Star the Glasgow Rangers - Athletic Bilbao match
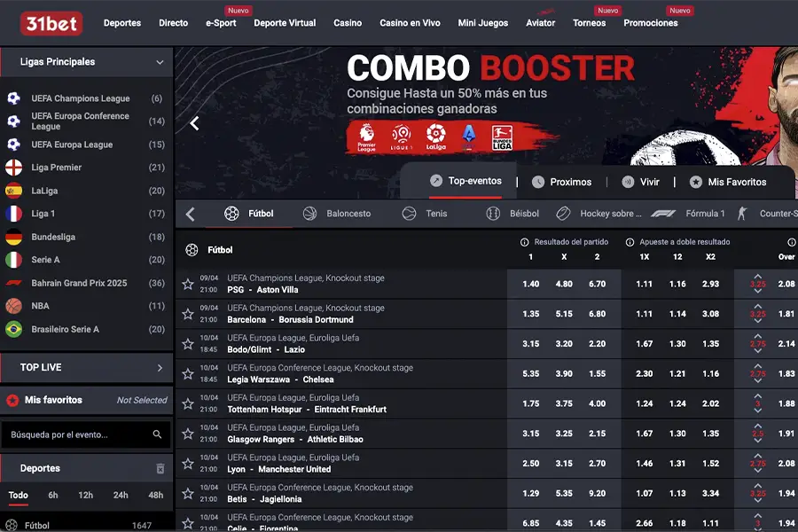 click(x=188, y=434)
